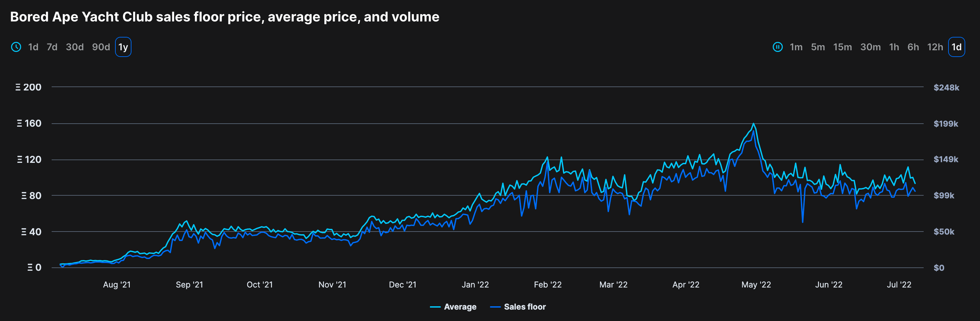Click the May '22 date label
Screen dimensions: 980x321
point(756,284)
